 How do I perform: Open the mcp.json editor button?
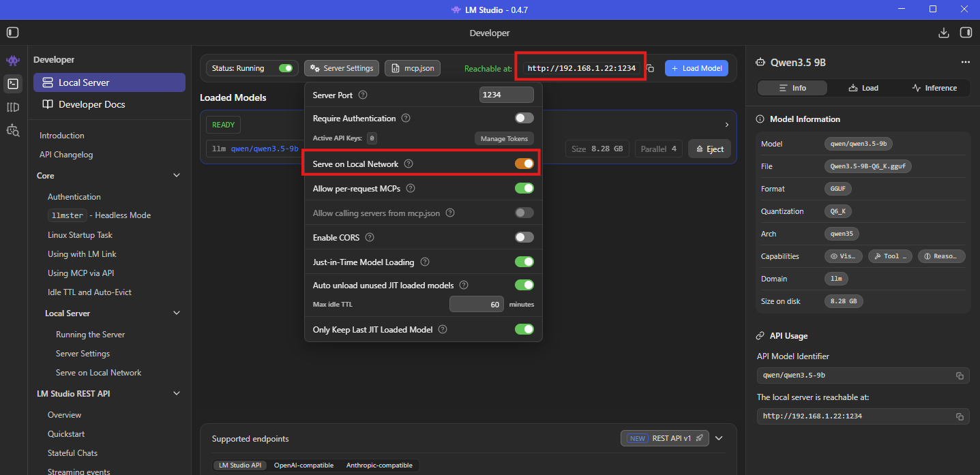413,68
